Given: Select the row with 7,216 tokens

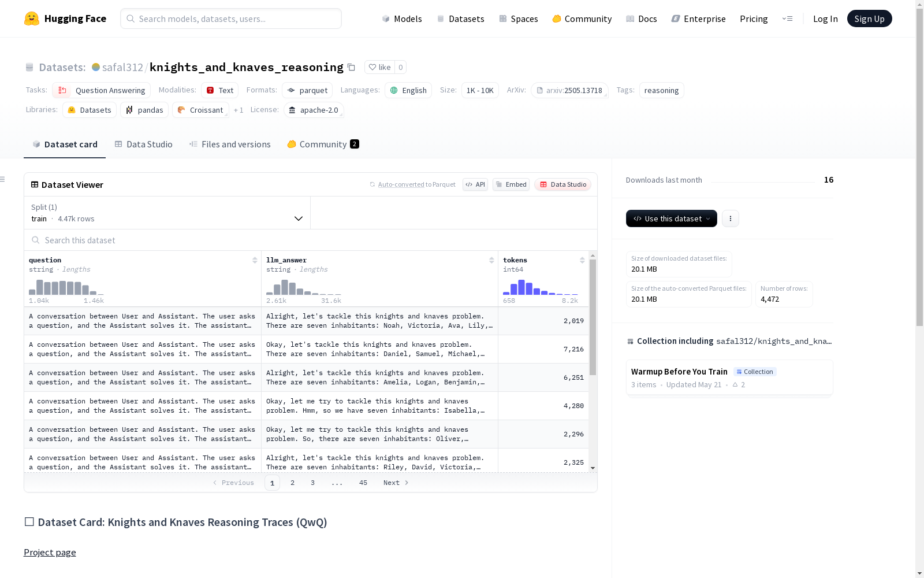Looking at the screenshot, I should [307, 349].
